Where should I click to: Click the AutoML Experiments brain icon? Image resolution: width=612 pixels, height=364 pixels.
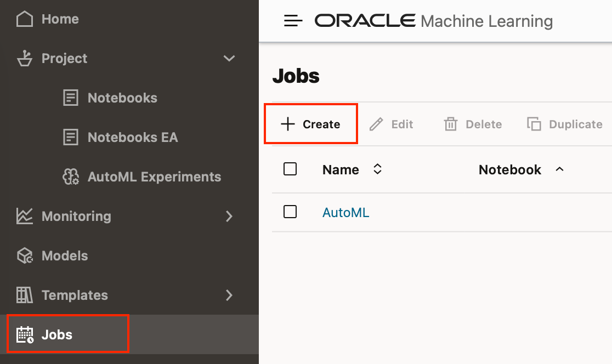pos(71,177)
